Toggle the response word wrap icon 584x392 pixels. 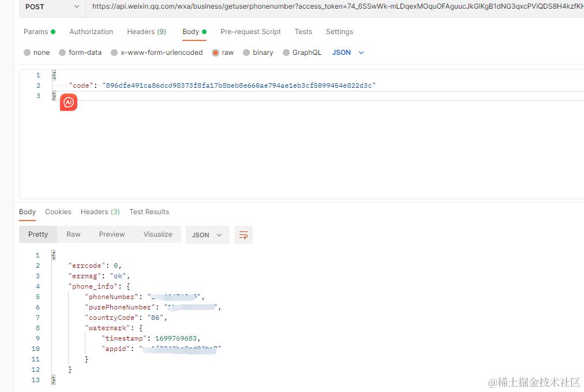click(x=243, y=235)
